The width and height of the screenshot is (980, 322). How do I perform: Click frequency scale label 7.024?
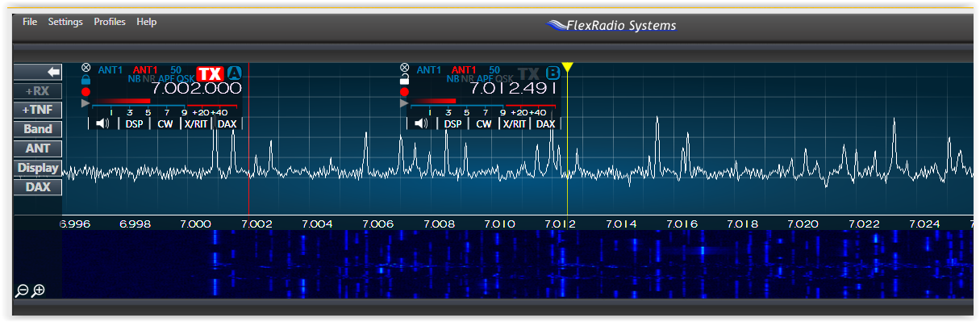click(x=924, y=224)
